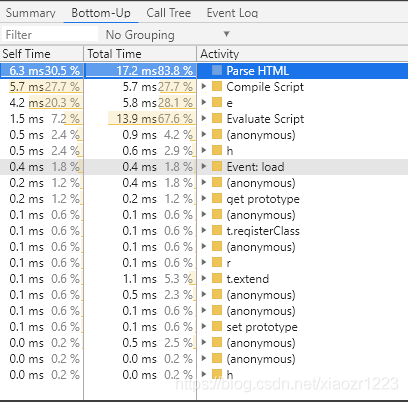Expand the Compile Script row arrow
The image size is (408, 402).
204,86
